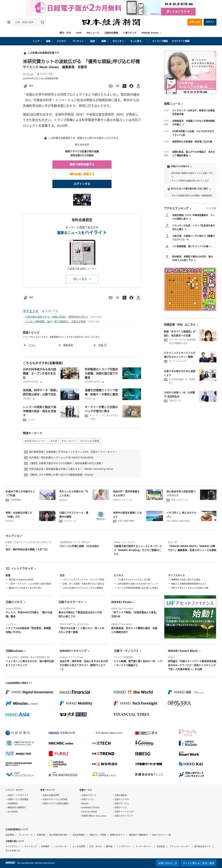Expand 経済 navigation dropdown
This screenshot has height=868, width=222.
pyautogui.click(x=94, y=41)
